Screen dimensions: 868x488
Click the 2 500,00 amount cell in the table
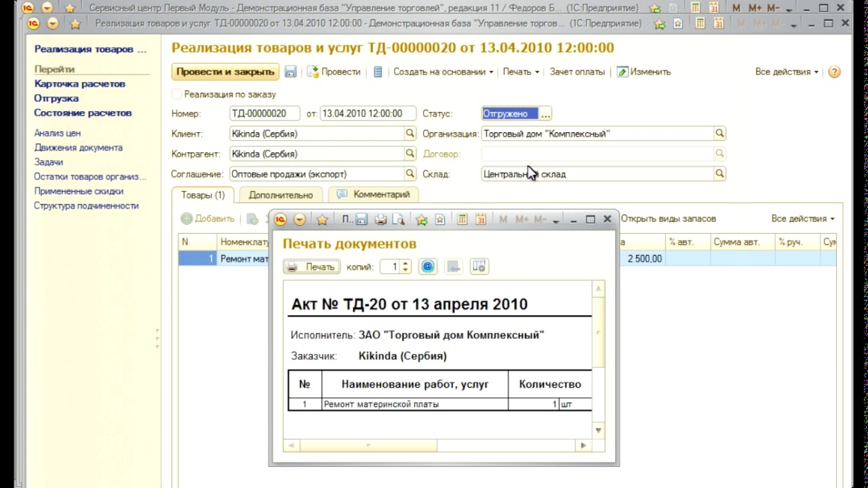click(x=642, y=258)
